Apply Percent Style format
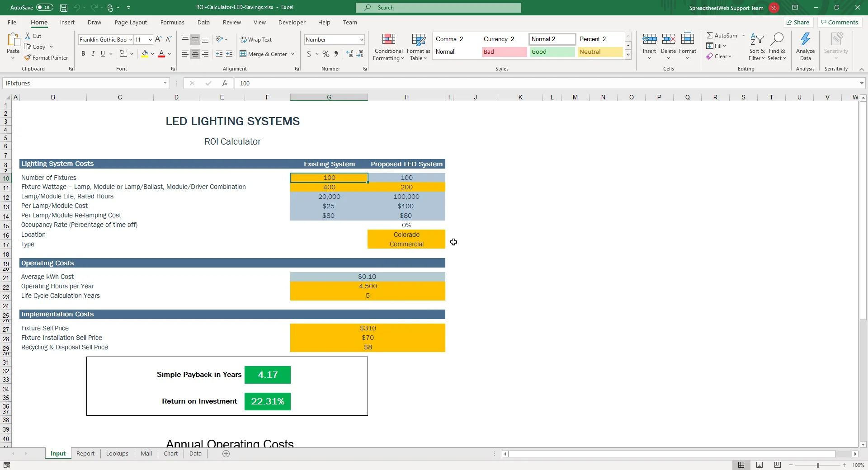Viewport: 868px width, 470px height. click(x=325, y=54)
